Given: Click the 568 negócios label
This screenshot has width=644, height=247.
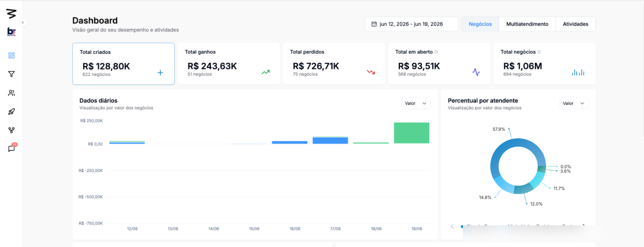Looking at the screenshot, I should tap(412, 74).
